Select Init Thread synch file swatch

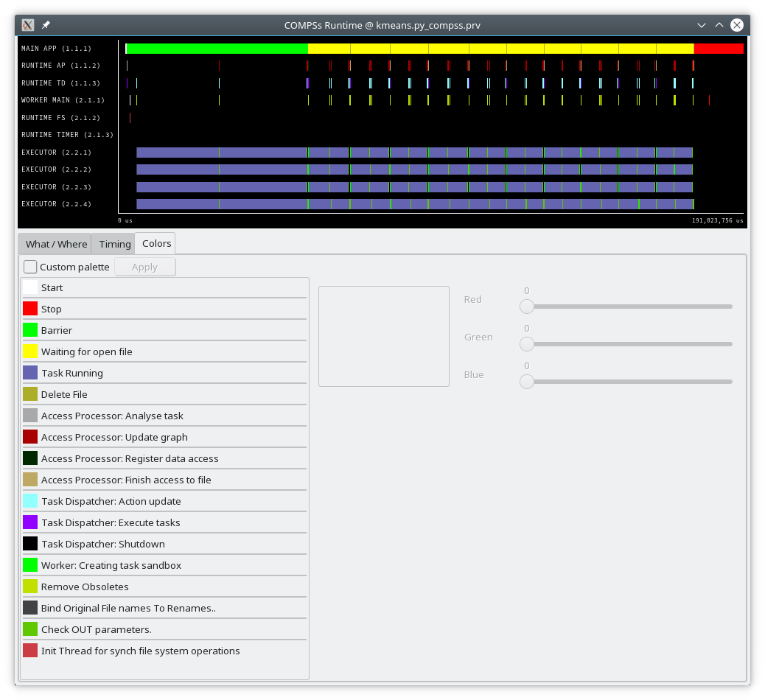[x=30, y=651]
